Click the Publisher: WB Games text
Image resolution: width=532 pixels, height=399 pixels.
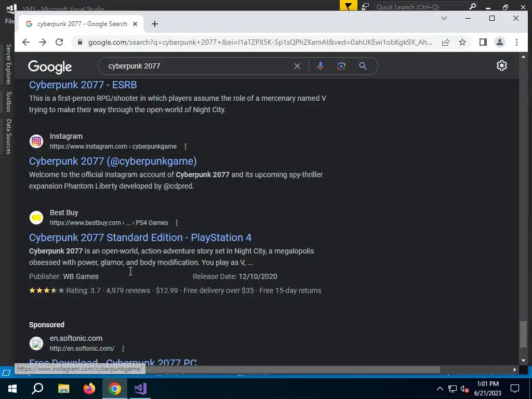64,276
